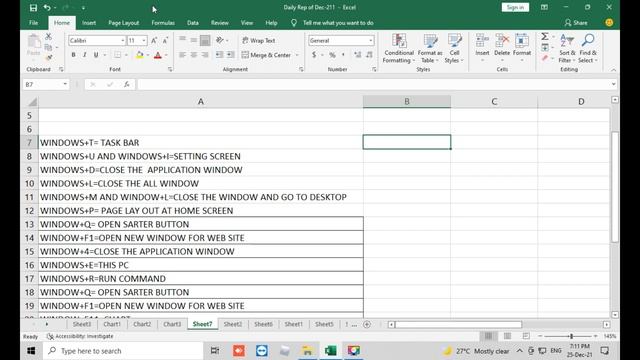Click Sign in button
Image resolution: width=640 pixels, height=360 pixels.
(x=515, y=7)
